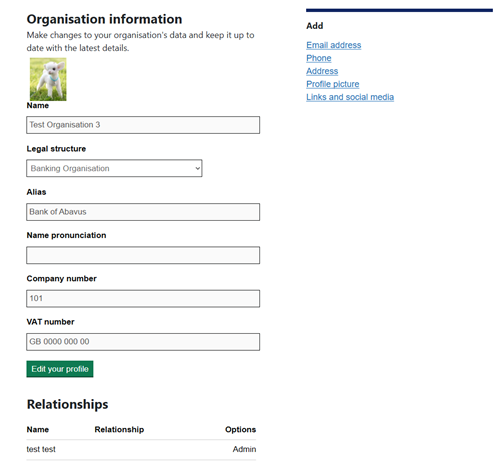This screenshot has height=465, width=503.
Task: Click the Options column header
Action: coord(240,430)
